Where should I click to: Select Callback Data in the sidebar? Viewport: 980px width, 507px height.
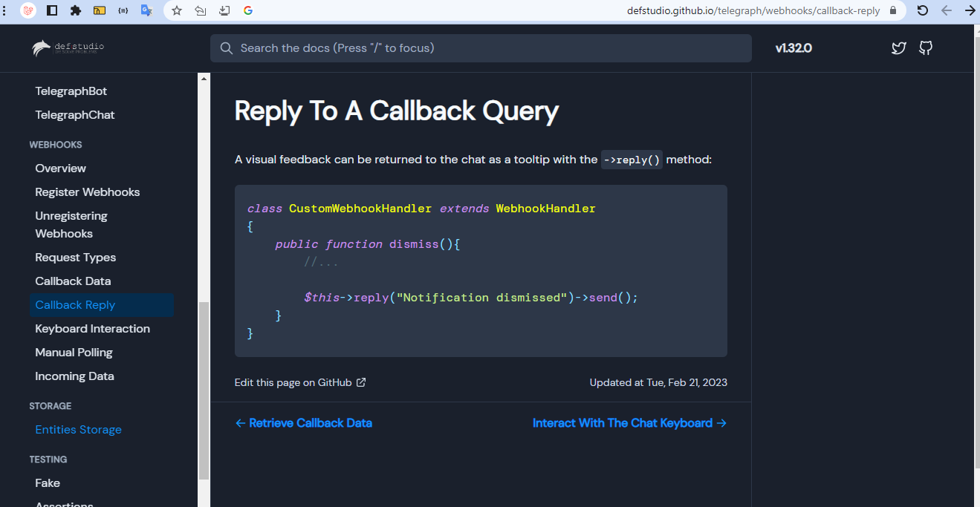pos(73,281)
